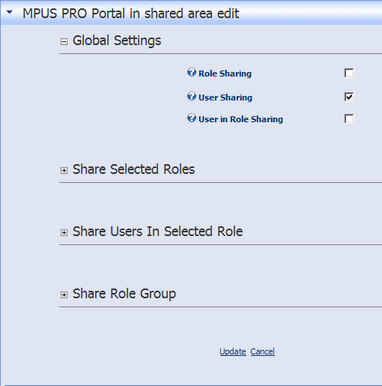Screen dimensions: 382x386
Task: Click the MPUS PRO Portal title text
Action: [x=131, y=14]
